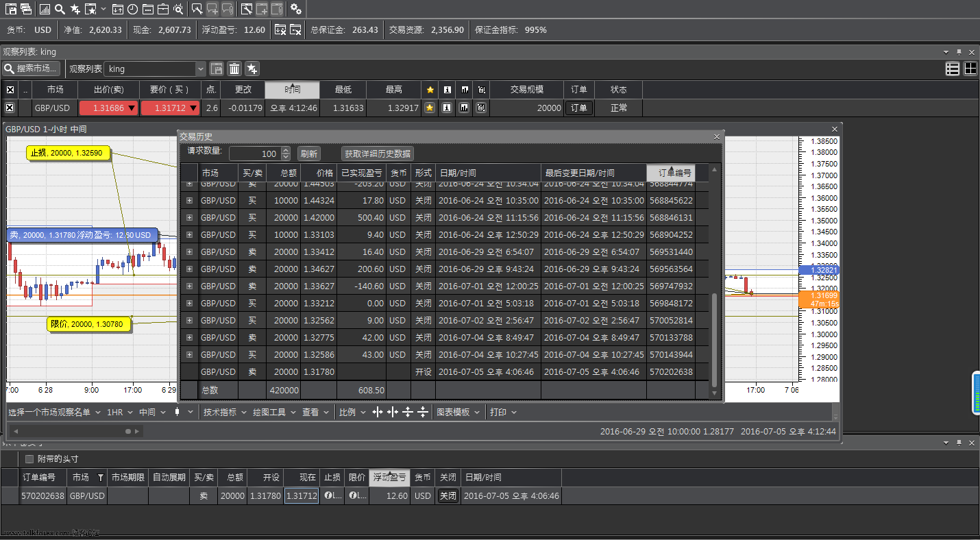Image resolution: width=980 pixels, height=540 pixels.
Task: Click the save watchlist icon next to king dropdown
Action: [x=217, y=69]
